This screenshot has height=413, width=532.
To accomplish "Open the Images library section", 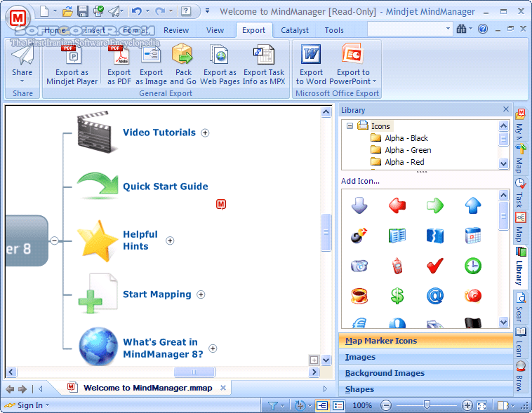I will pyautogui.click(x=426, y=357).
